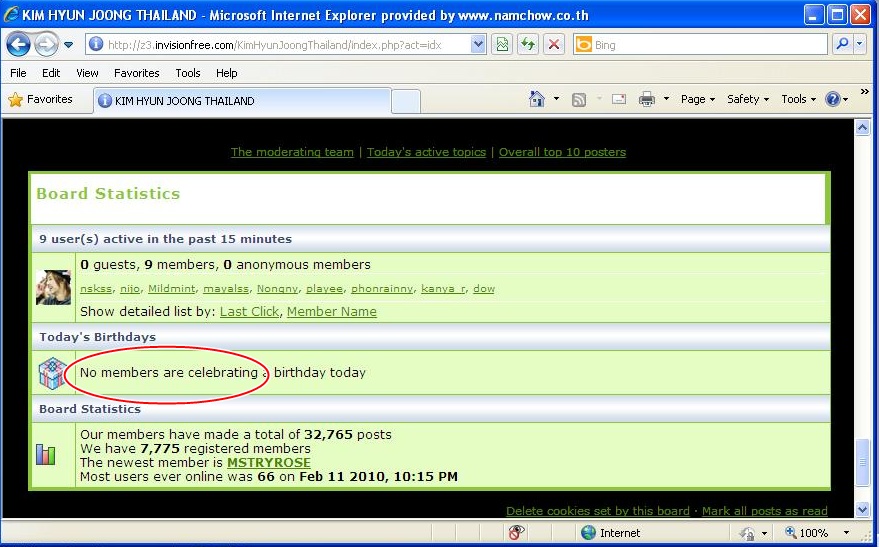Click the RSS feeds icon
Image resolution: width=879 pixels, height=547 pixels.
579,100
